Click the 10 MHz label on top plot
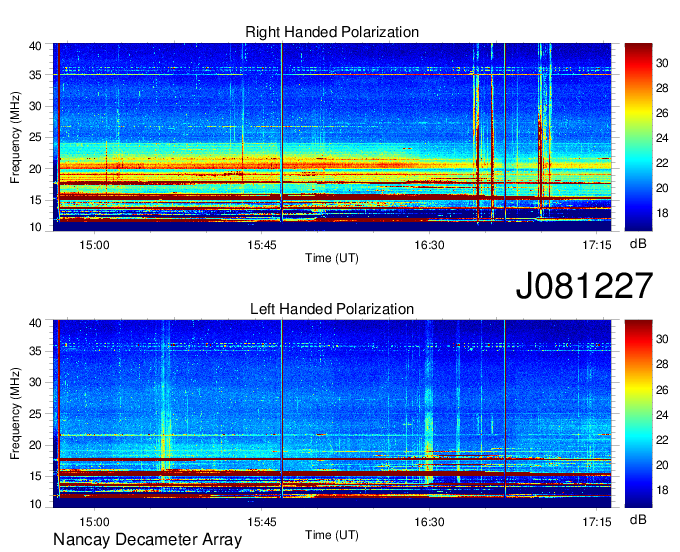 click(x=35, y=227)
